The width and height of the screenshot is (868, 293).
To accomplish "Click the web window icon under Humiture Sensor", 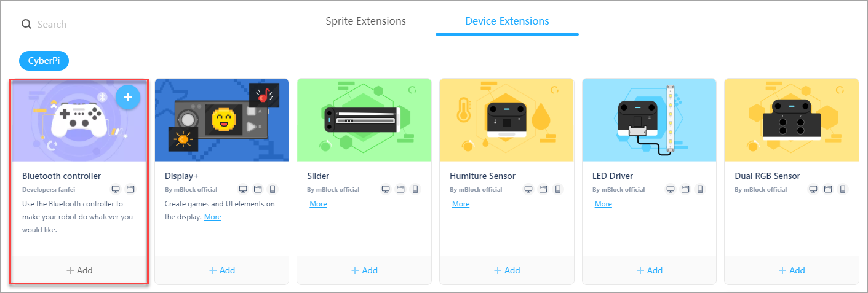I will pyautogui.click(x=543, y=189).
